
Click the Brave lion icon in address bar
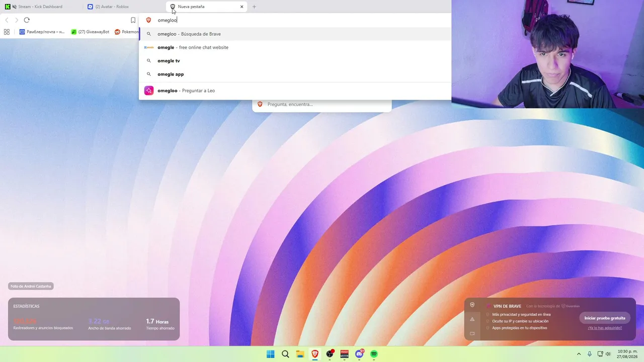click(x=148, y=20)
